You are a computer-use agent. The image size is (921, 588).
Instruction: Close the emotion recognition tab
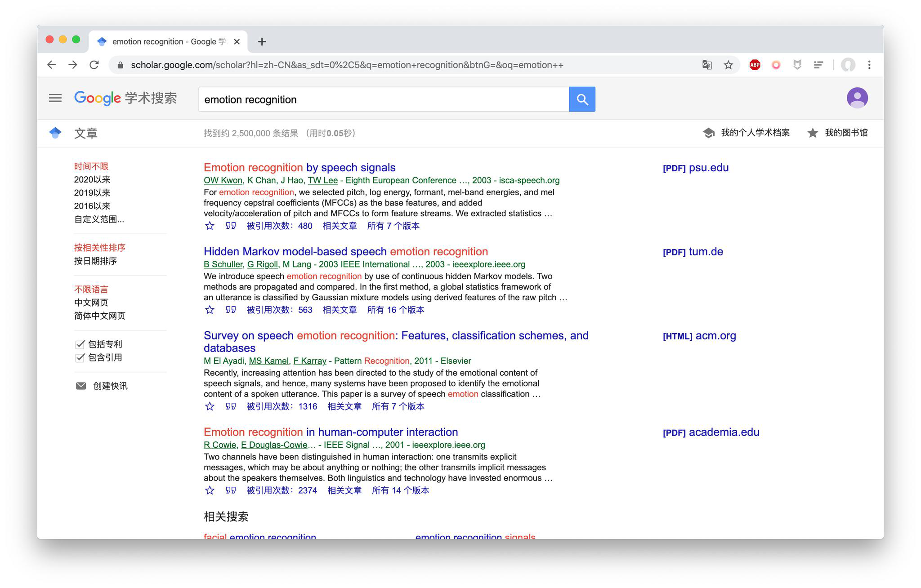(237, 42)
